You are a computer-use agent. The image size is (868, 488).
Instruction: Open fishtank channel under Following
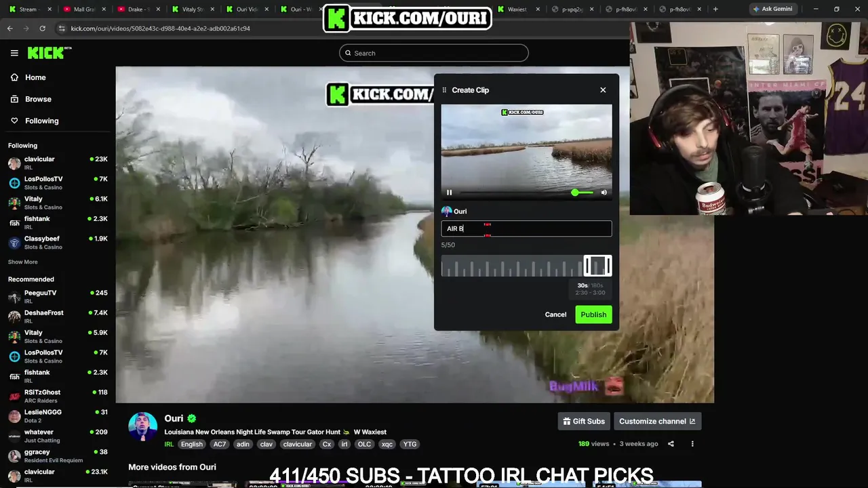pos(58,222)
